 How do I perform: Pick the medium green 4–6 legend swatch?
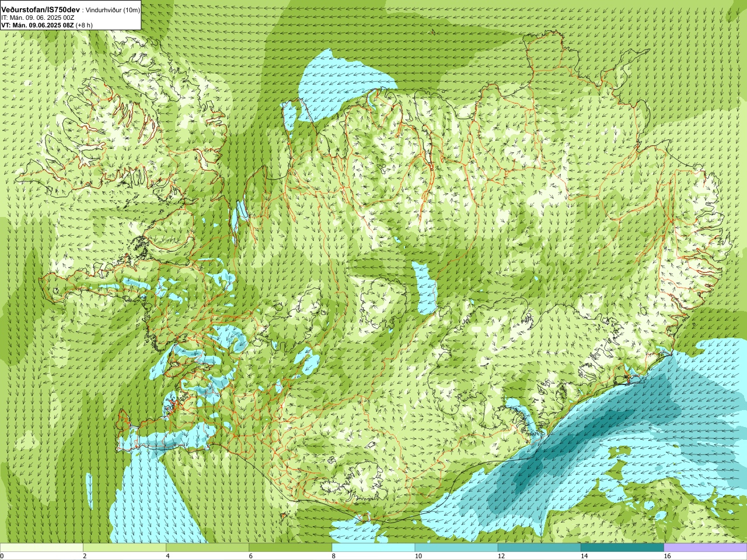(x=207, y=548)
